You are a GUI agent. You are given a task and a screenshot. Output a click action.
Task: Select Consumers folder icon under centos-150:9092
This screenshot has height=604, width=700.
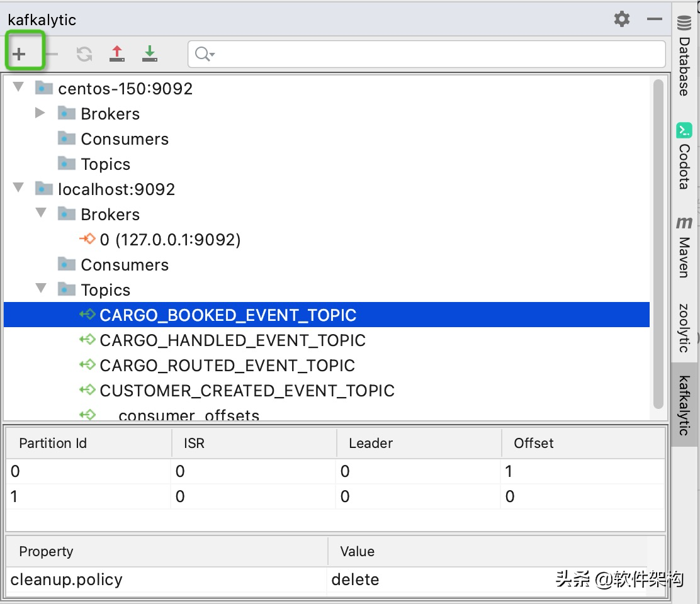67,138
